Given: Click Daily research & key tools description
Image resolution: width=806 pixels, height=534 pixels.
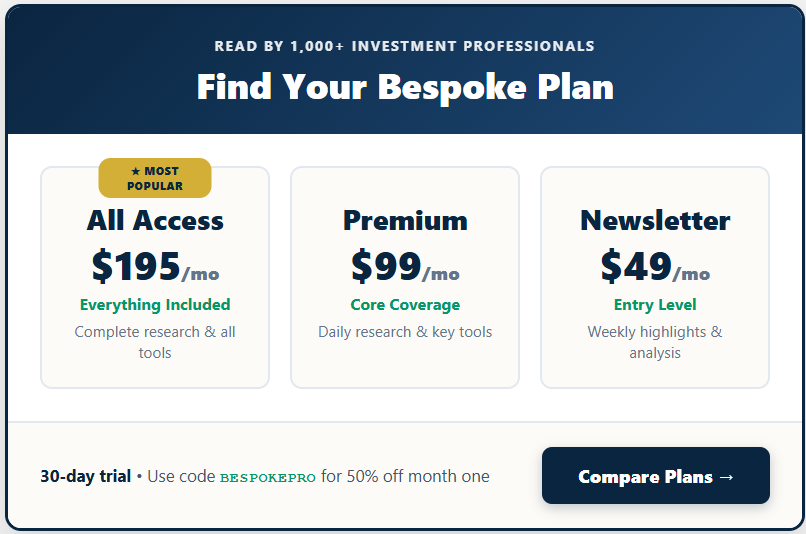Looking at the screenshot, I should (405, 332).
